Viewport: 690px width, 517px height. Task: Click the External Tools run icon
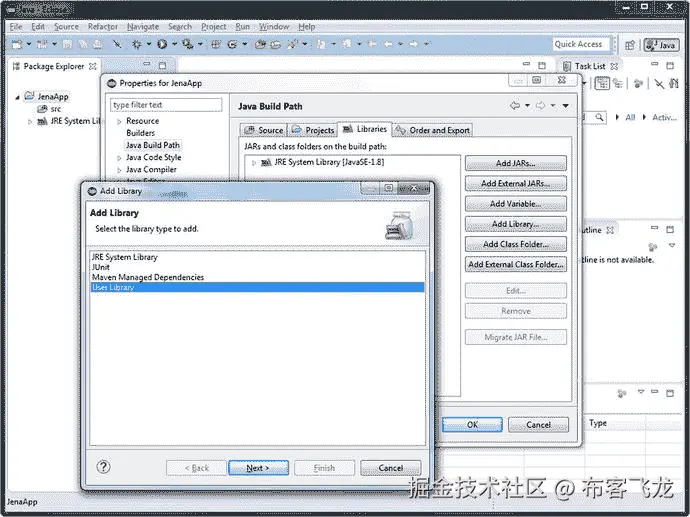tap(187, 44)
